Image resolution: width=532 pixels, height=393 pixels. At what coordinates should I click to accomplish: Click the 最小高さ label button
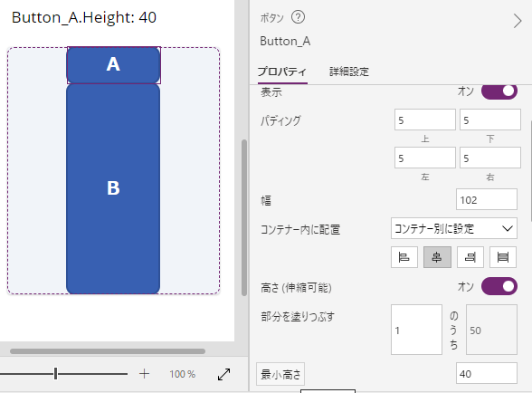(280, 374)
